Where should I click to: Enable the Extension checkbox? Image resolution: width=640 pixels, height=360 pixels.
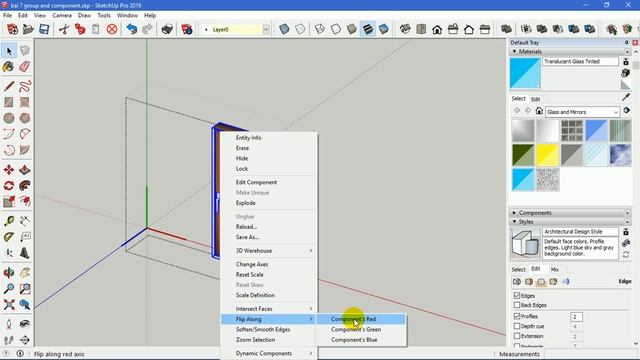pos(517,336)
